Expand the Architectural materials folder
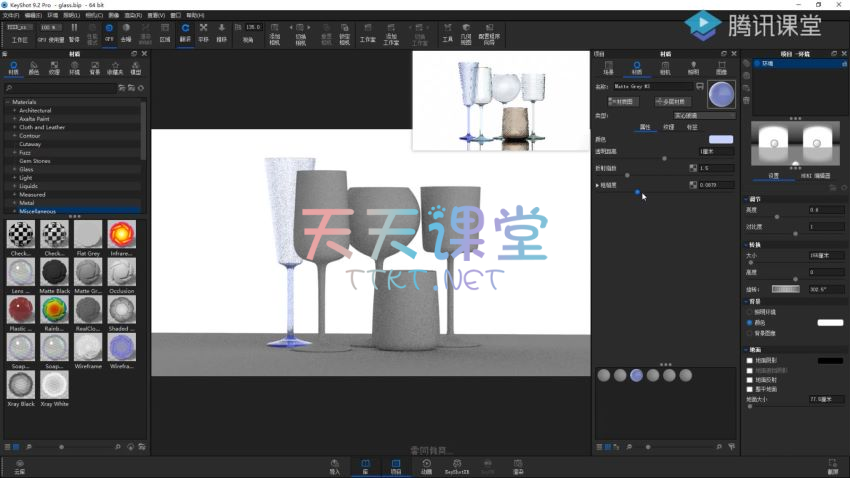Image resolution: width=850 pixels, height=478 pixels. 14,111
